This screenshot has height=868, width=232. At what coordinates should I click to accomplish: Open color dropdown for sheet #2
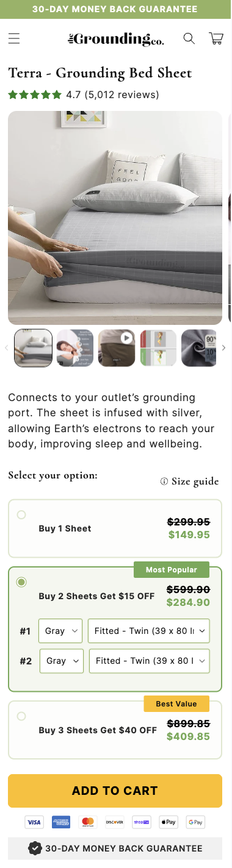[x=61, y=661]
